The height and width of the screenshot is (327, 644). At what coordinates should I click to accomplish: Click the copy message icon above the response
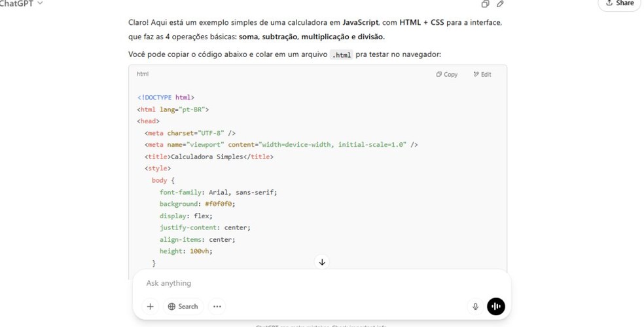(485, 4)
